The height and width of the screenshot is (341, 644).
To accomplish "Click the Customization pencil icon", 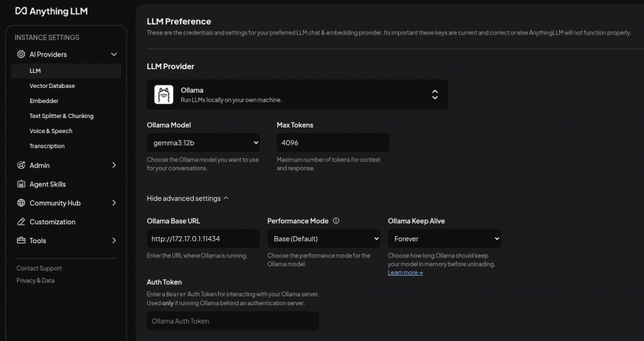I will point(21,222).
